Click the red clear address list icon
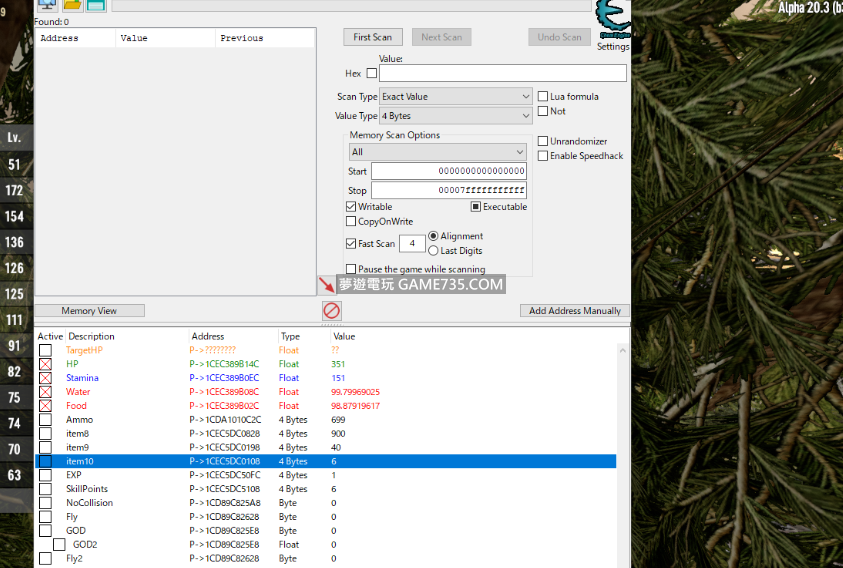The image size is (843, 568). tap(331, 311)
